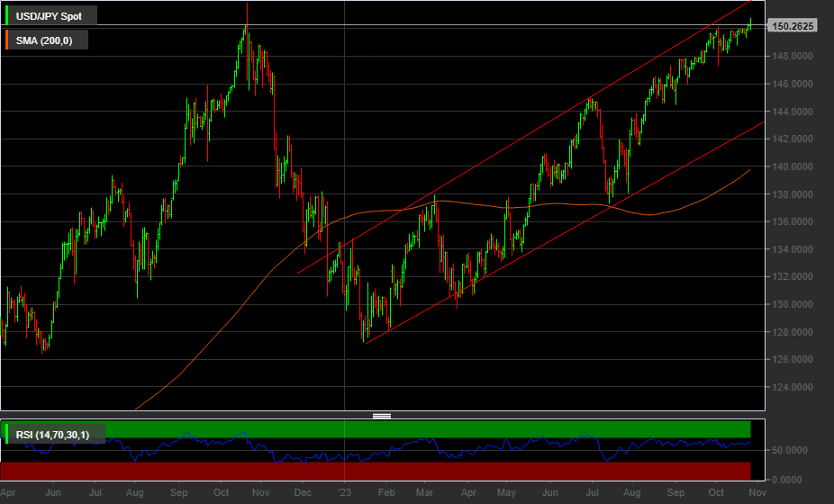Click the green color bar beside USD/JPY Spot
834x504 pixels.
pos(8,16)
